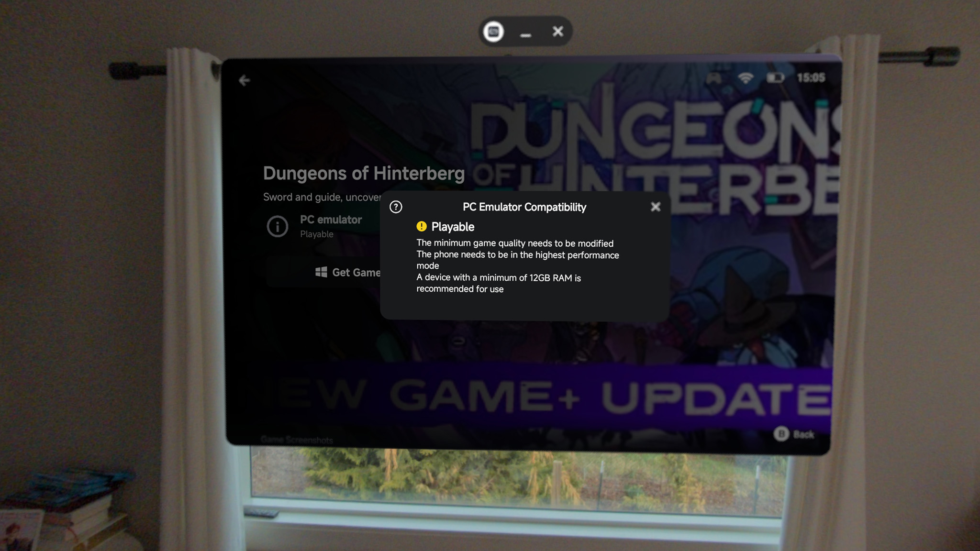Viewport: 980px width, 551px height.
Task: Click the Playable status heading in dialog
Action: [453, 227]
